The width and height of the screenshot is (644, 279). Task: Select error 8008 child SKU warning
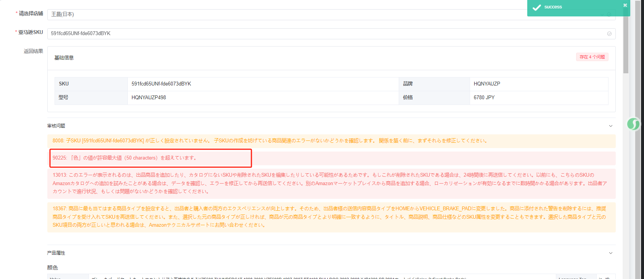[x=269, y=141]
